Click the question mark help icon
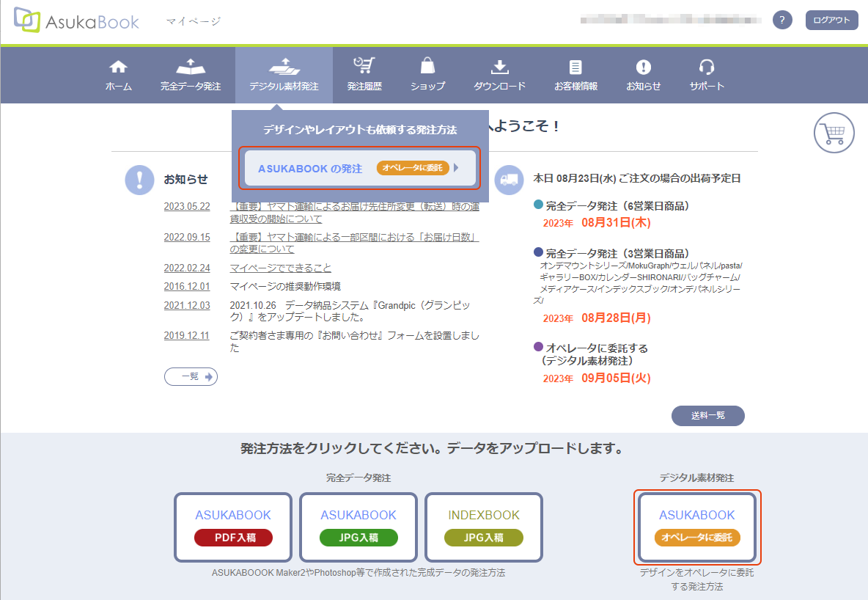This screenshot has width=868, height=600. (782, 21)
